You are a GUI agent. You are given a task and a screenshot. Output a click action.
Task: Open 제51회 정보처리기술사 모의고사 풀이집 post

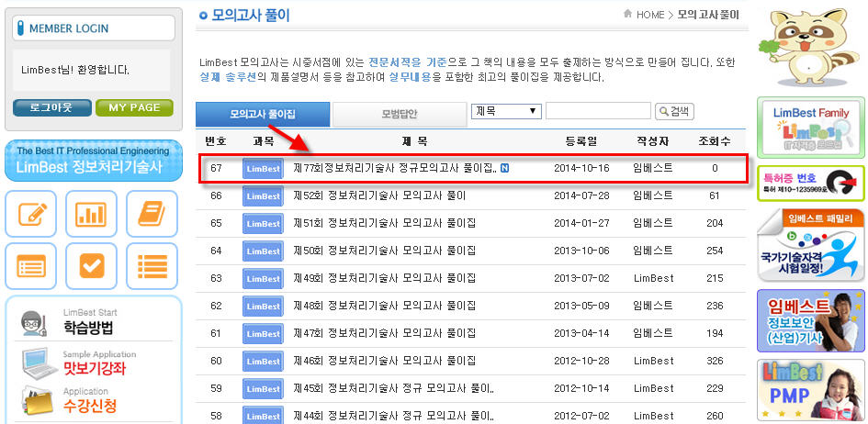pos(384,223)
